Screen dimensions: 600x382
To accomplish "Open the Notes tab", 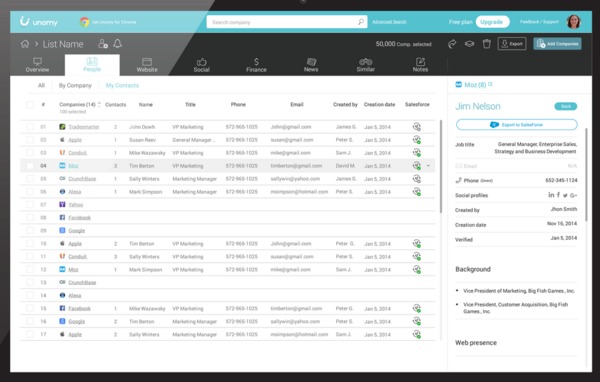I will click(x=420, y=65).
